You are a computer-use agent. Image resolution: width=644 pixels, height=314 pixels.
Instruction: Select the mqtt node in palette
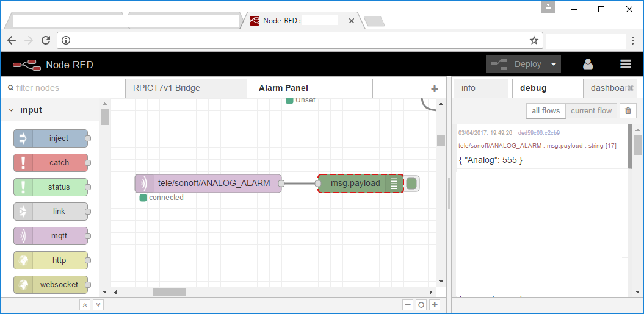tap(51, 236)
